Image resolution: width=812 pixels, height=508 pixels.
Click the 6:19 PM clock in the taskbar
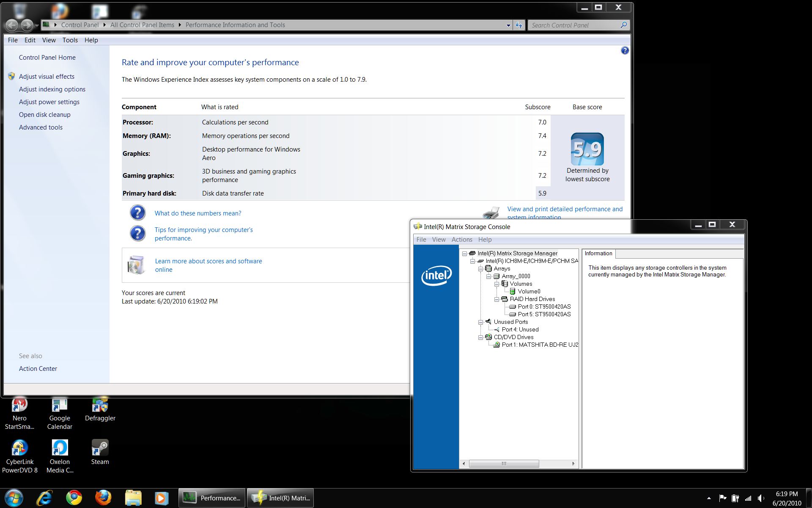[787, 494]
